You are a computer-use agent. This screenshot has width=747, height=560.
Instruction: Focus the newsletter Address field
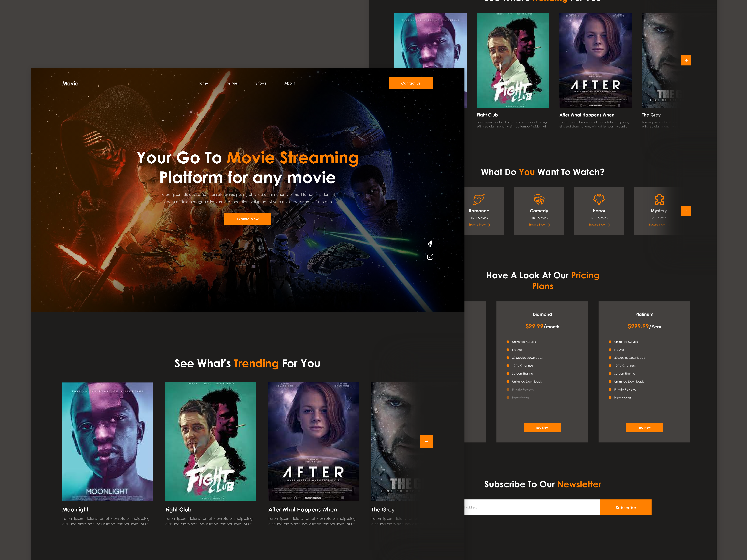click(532, 507)
